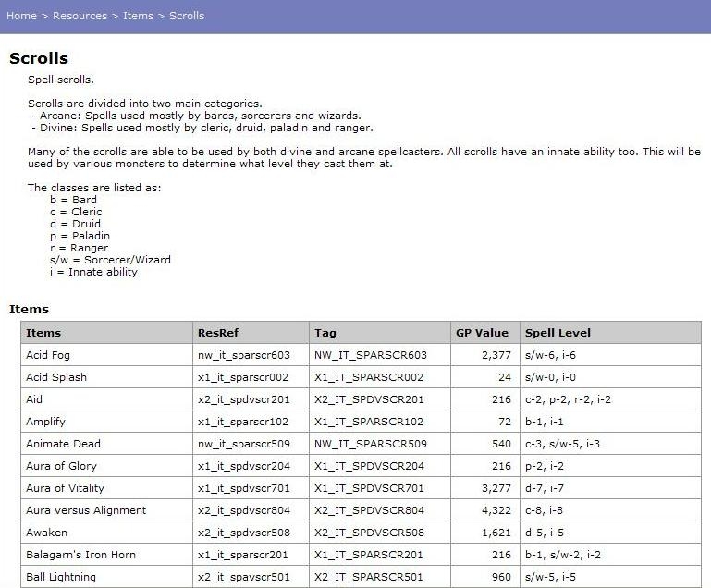Click the nw_it_sparscr603 ResRef cell
The image size is (711, 588).
tap(243, 355)
